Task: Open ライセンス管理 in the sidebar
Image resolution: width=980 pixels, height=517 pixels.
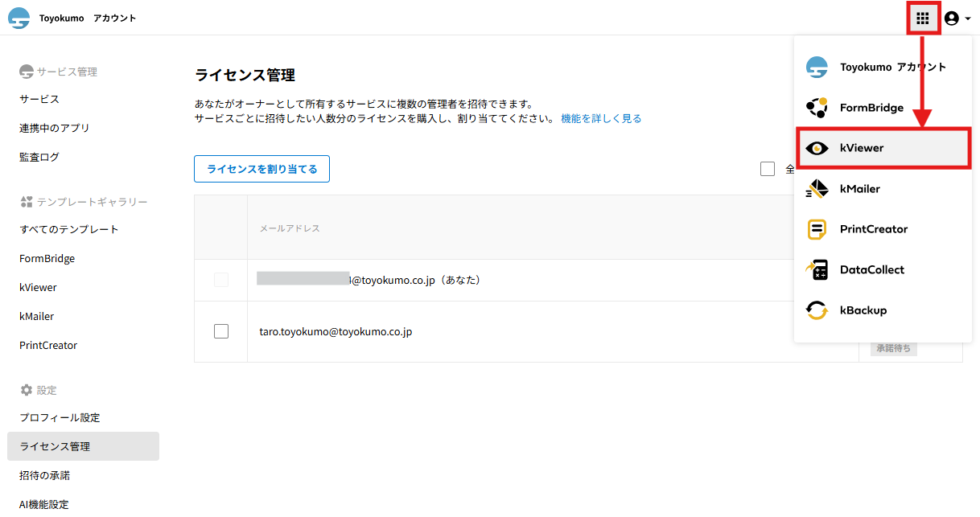Action: click(55, 446)
